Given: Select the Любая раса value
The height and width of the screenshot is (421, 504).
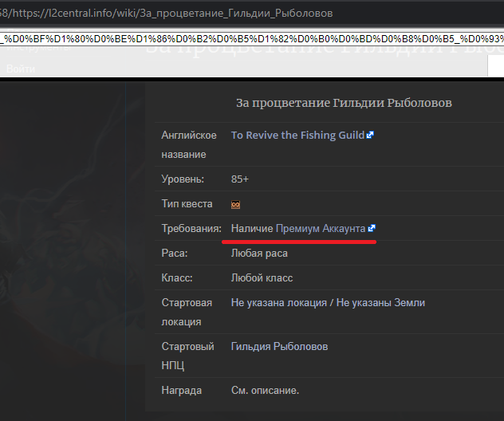Looking at the screenshot, I should tap(259, 253).
